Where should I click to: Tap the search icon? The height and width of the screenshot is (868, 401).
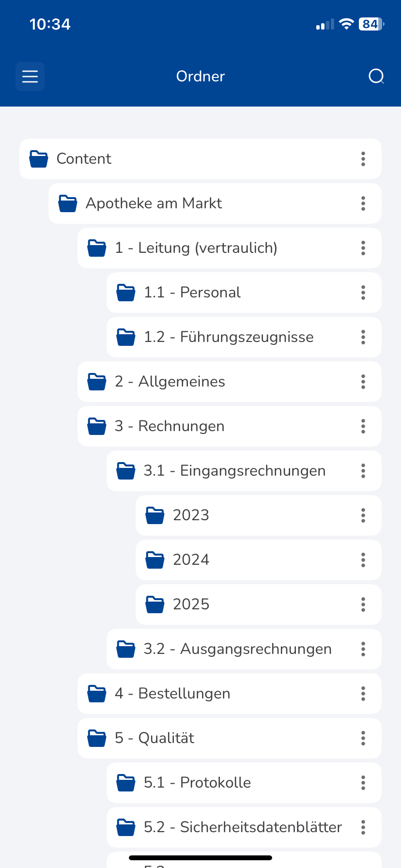coord(376,77)
